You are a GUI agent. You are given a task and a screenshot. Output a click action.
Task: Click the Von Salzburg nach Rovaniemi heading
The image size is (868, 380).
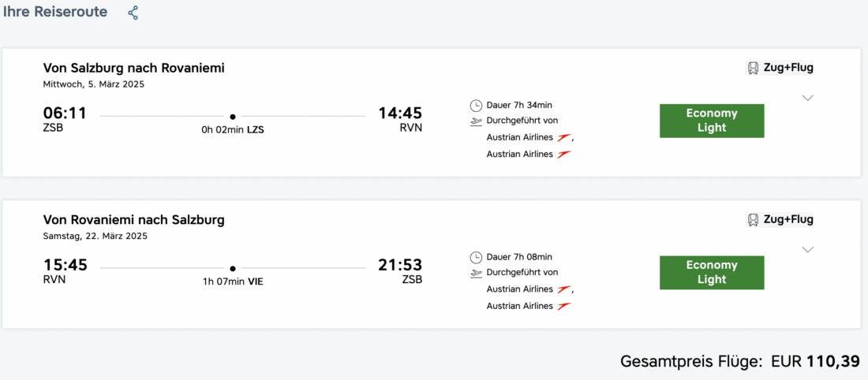click(133, 68)
